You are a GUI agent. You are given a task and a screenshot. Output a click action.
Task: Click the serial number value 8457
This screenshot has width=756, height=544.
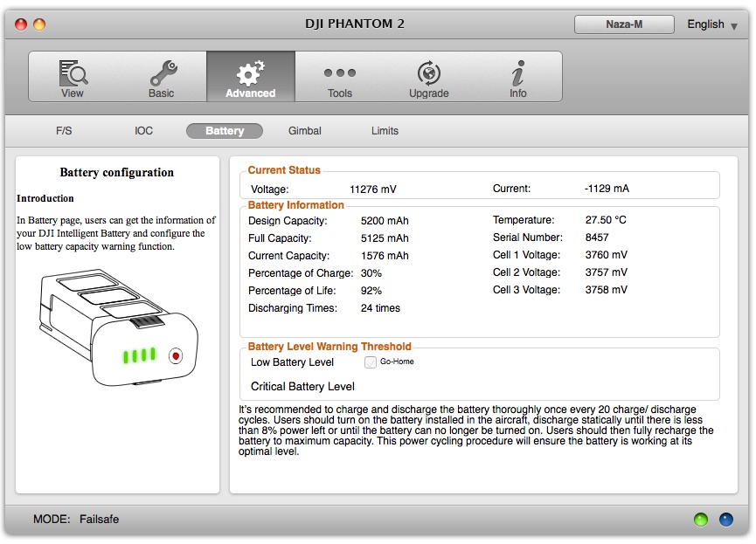[597, 237]
